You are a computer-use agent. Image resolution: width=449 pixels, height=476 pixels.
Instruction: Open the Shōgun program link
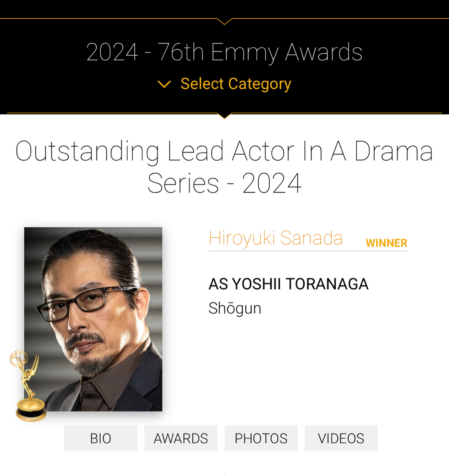click(235, 308)
